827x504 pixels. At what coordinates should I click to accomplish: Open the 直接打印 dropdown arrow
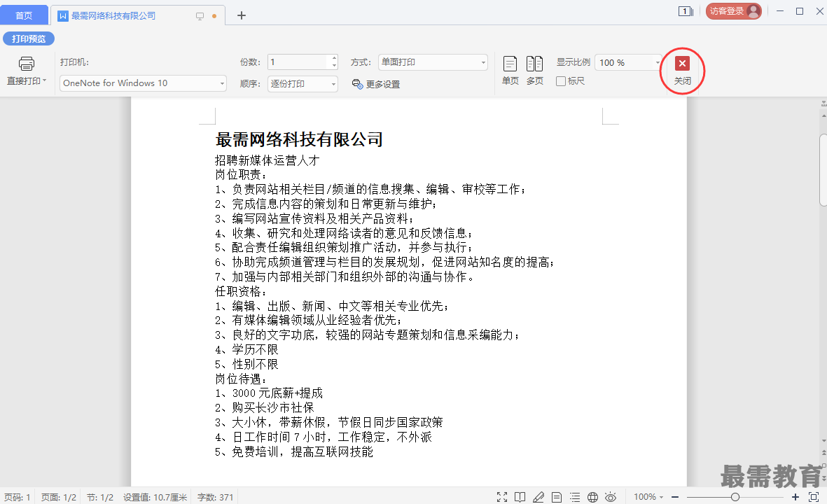click(45, 80)
